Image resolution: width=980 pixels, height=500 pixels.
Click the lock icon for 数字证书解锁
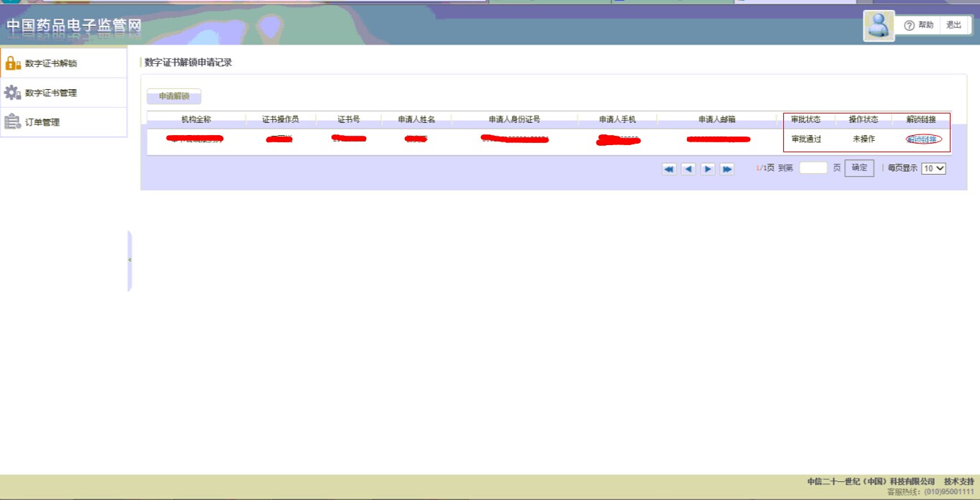[13, 63]
